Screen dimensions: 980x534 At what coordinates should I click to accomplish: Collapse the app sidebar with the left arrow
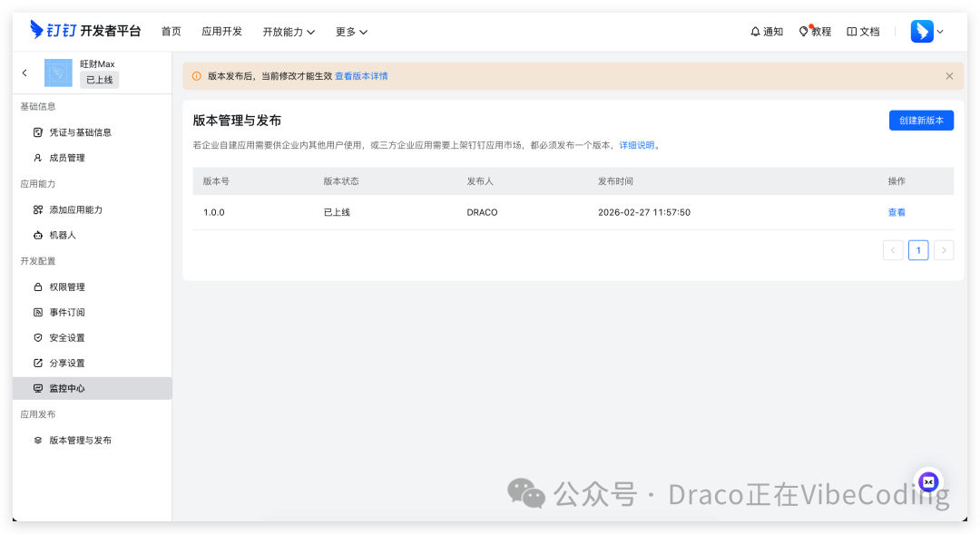[24, 73]
